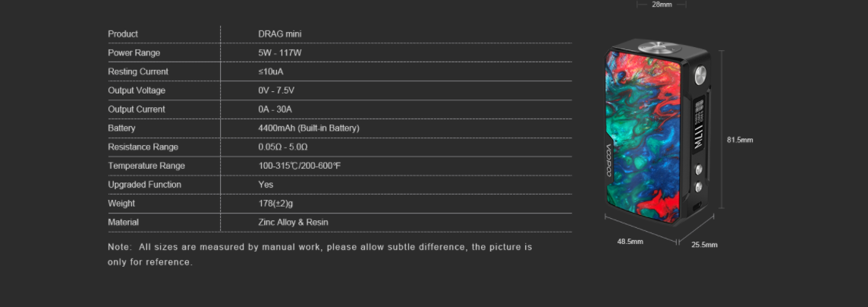Select the Zinc Alloy & Resin value
Viewport: 868px width, 307px height.
click(x=293, y=222)
